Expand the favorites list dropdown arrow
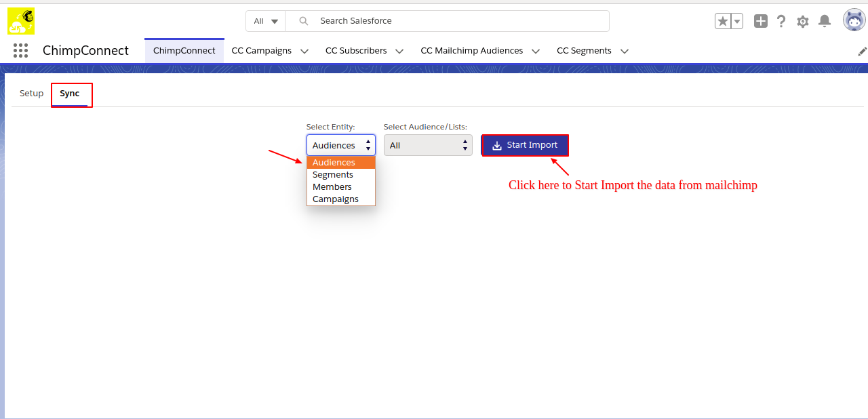The height and width of the screenshot is (419, 868). [737, 21]
